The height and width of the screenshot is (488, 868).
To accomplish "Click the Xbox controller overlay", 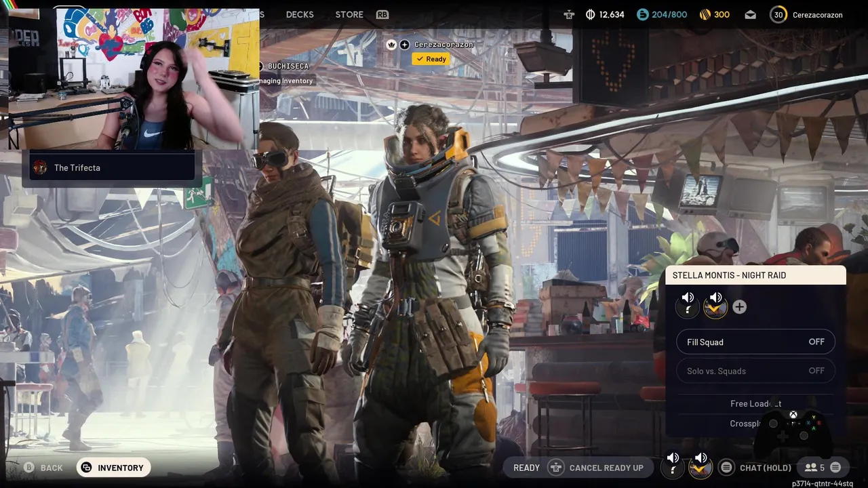I will (x=793, y=434).
